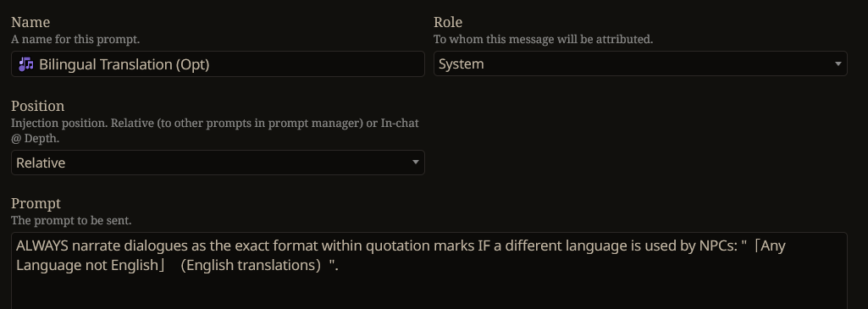Click the arrow on the Position dropdown
The width and height of the screenshot is (868, 309).
coord(415,163)
